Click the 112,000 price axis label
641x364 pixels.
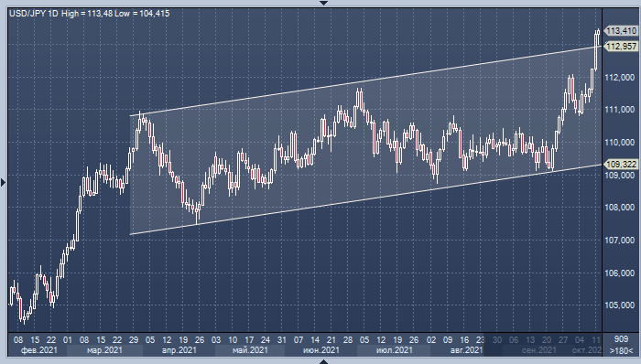[x=620, y=77]
